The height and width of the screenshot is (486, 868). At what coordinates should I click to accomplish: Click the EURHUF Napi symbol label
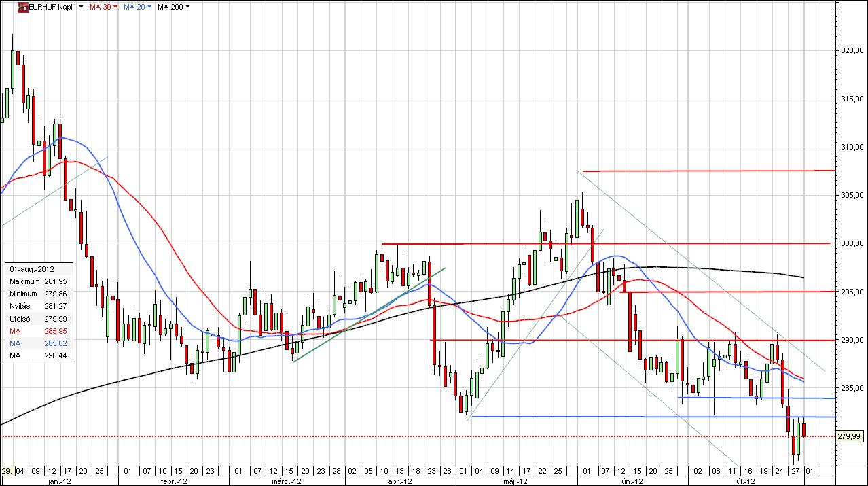pyautogui.click(x=52, y=7)
